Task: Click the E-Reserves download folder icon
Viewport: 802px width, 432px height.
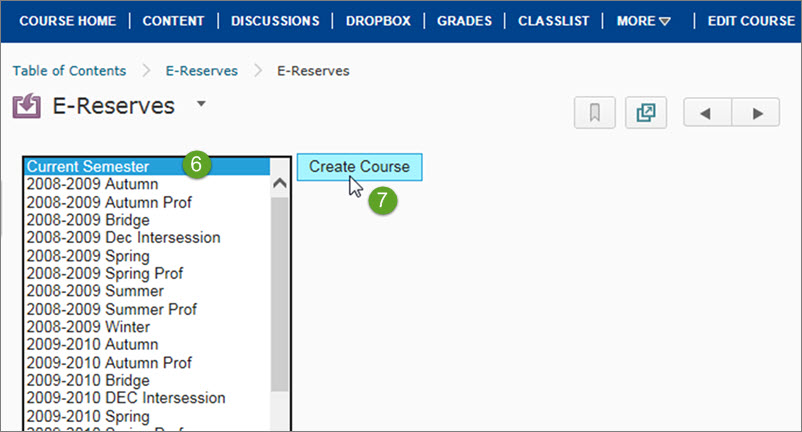Action: [26, 106]
